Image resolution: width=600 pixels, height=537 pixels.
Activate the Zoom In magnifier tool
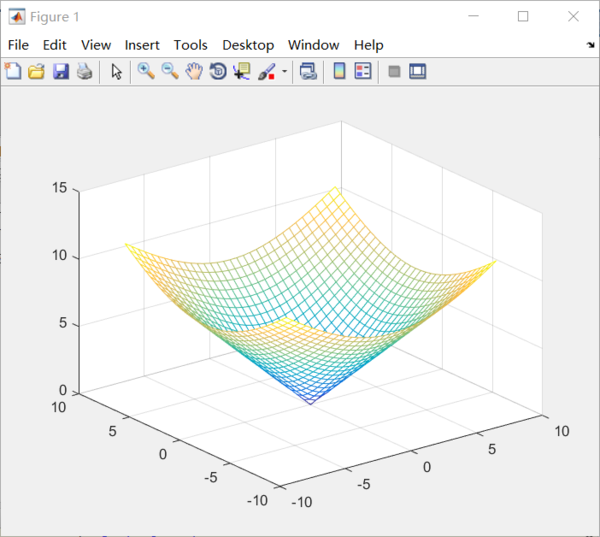click(146, 71)
